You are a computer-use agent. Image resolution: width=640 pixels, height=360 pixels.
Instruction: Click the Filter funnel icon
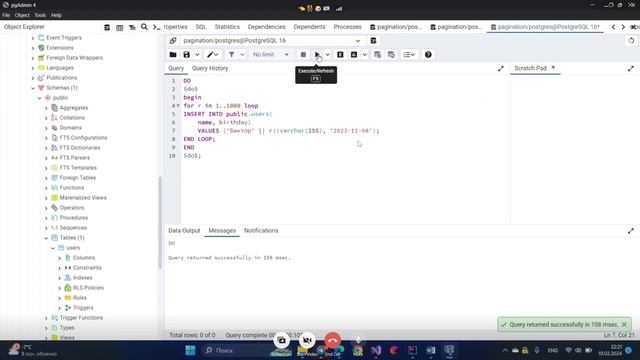pyautogui.click(x=231, y=55)
